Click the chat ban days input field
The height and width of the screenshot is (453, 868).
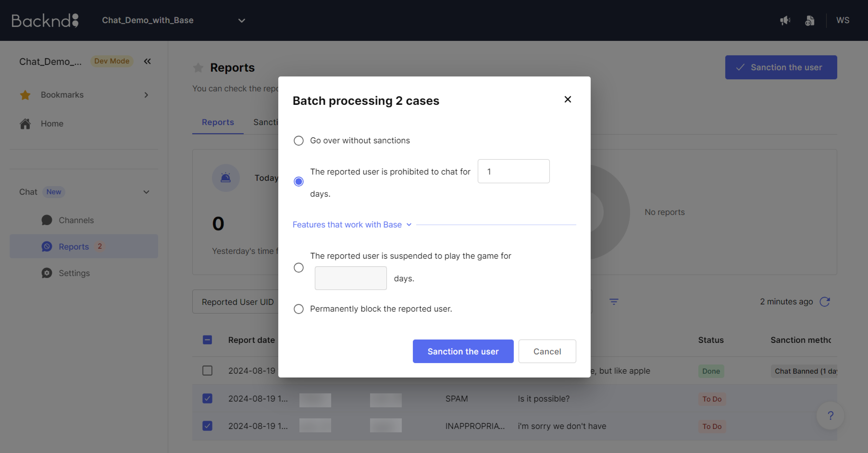[514, 171]
